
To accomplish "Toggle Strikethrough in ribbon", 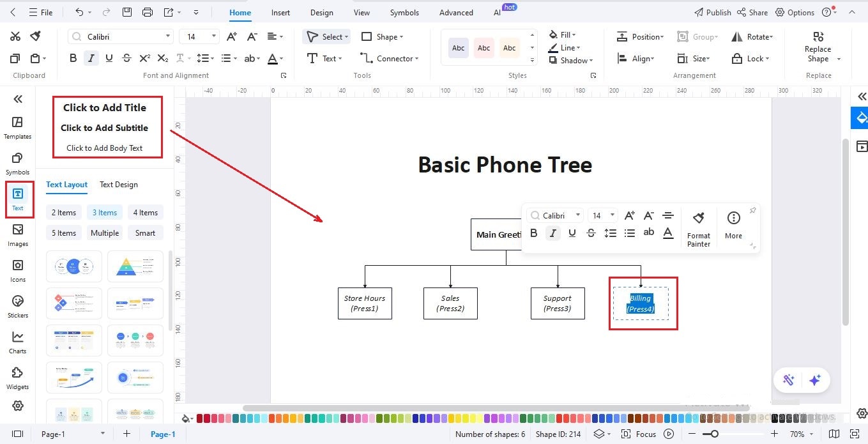I will tap(126, 58).
